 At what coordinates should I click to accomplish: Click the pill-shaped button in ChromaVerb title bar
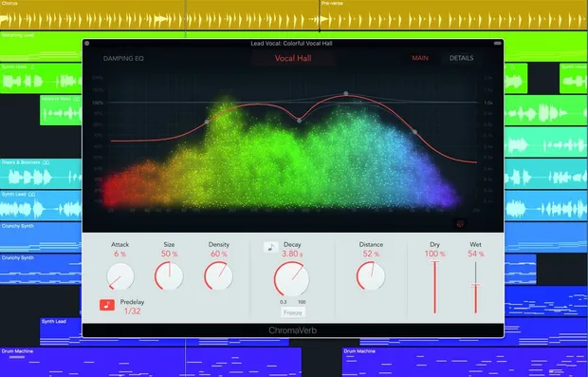tap(497, 43)
